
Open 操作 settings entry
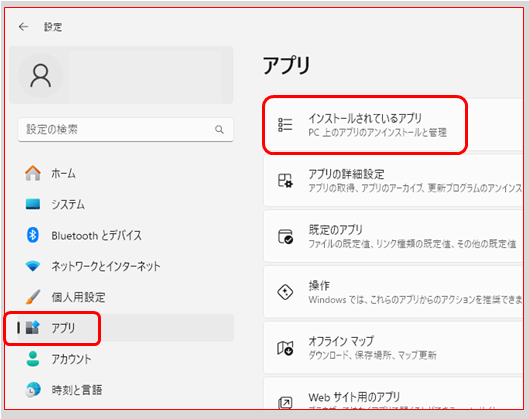pyautogui.click(x=393, y=292)
